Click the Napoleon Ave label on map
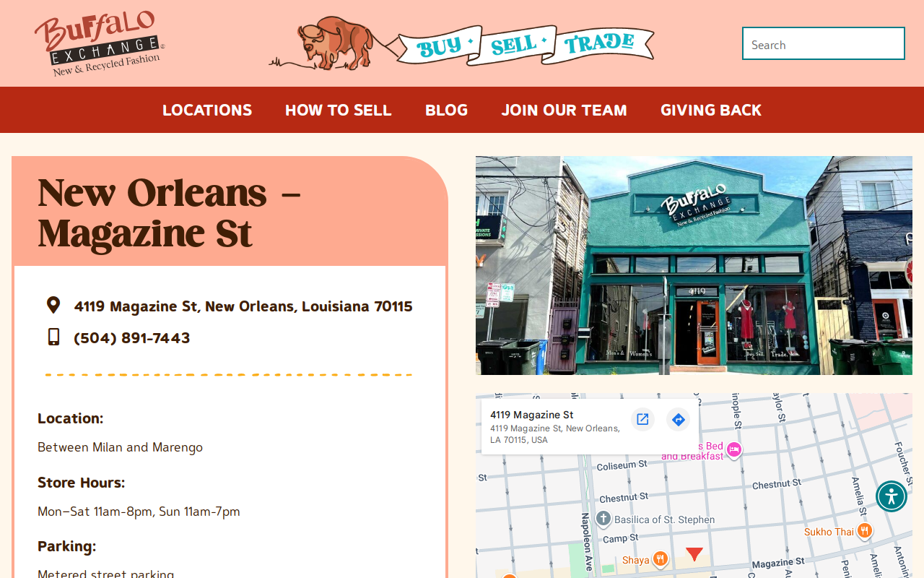 tap(587, 542)
